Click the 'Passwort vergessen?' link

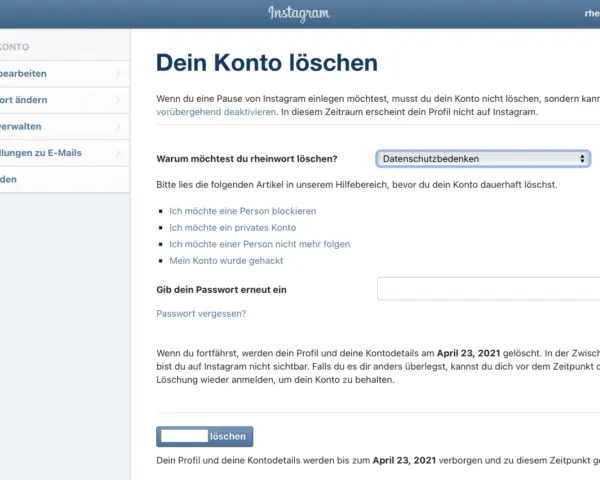[x=201, y=313]
